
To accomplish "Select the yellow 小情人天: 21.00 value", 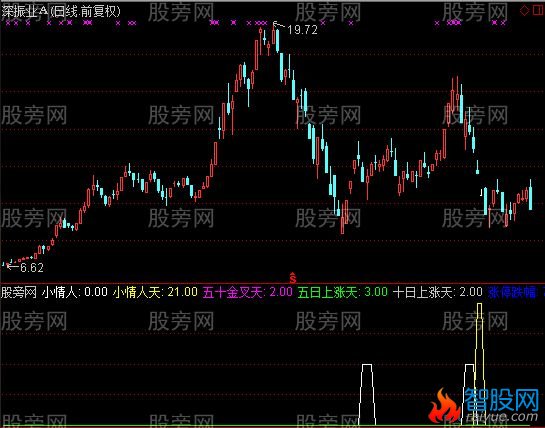I will pyautogui.click(x=155, y=292).
